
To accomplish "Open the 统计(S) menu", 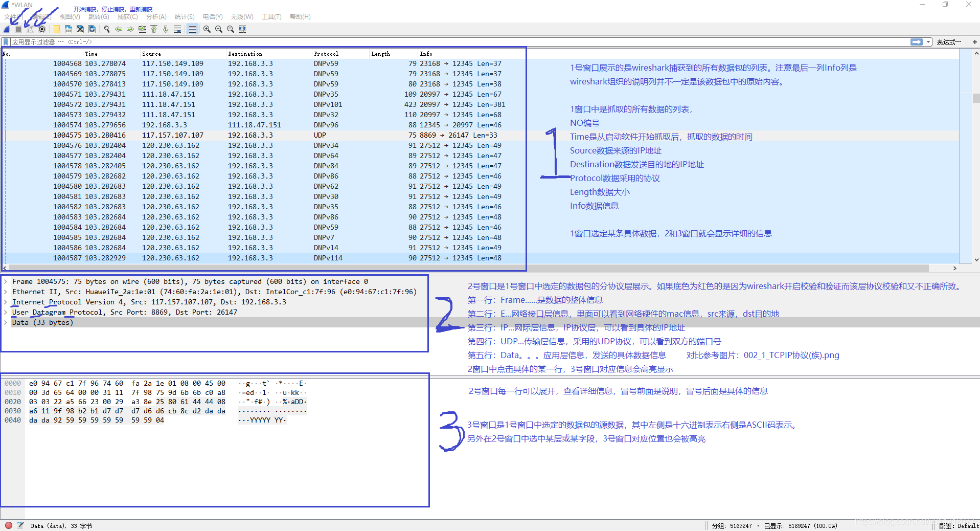I will (x=185, y=17).
